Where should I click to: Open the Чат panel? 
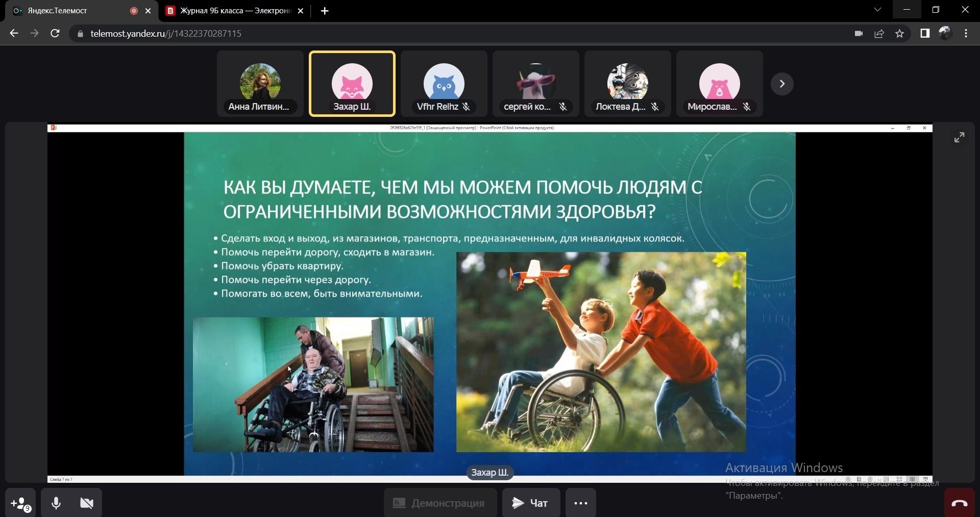(x=531, y=503)
